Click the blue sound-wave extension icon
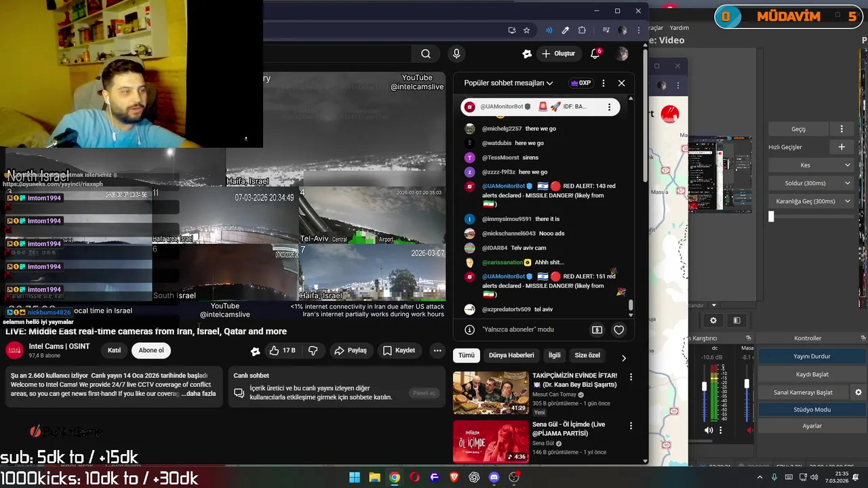 (549, 30)
